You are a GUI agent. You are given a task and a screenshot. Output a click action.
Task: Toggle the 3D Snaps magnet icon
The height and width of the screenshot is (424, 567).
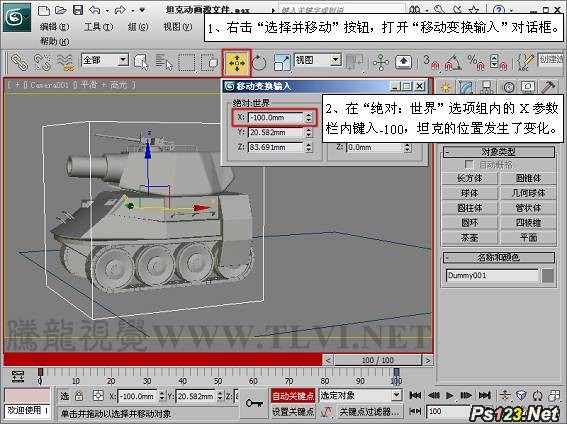tap(431, 62)
